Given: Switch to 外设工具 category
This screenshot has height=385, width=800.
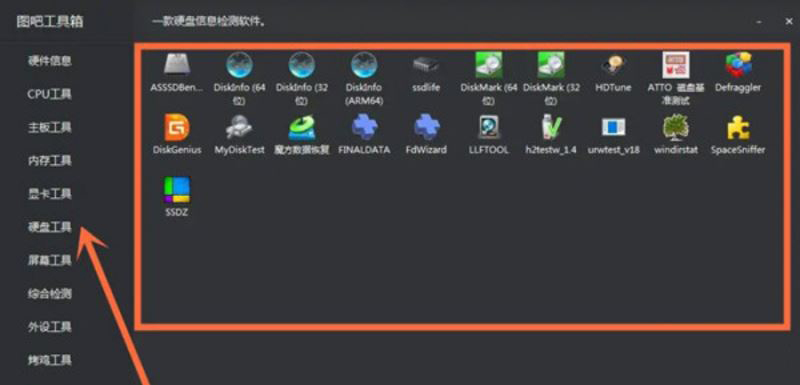Looking at the screenshot, I should 49,327.
